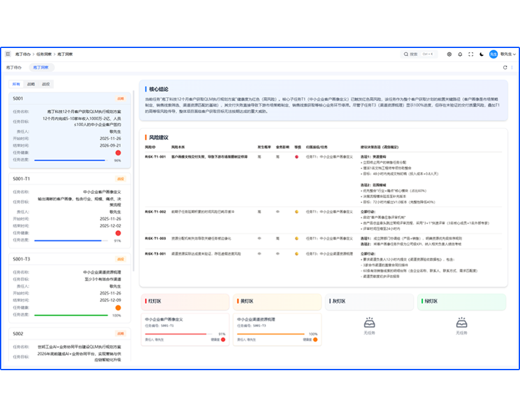Screen dimensions: 520x420
Task: Open the vertical dots more-options menu
Action: (512, 67)
